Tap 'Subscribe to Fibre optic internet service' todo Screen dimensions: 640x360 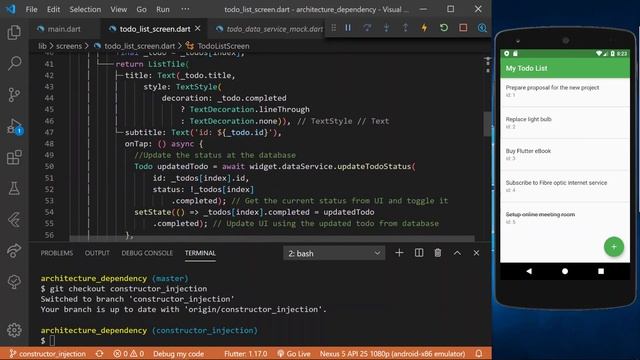tap(565, 186)
